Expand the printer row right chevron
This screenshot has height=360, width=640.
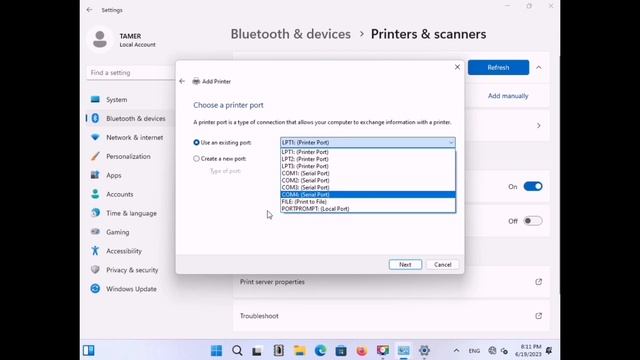(538, 125)
